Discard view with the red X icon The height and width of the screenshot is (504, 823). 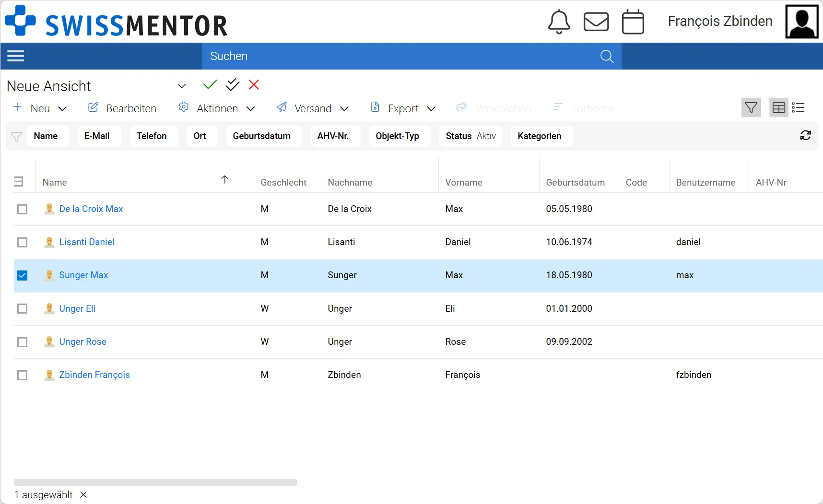pos(254,85)
